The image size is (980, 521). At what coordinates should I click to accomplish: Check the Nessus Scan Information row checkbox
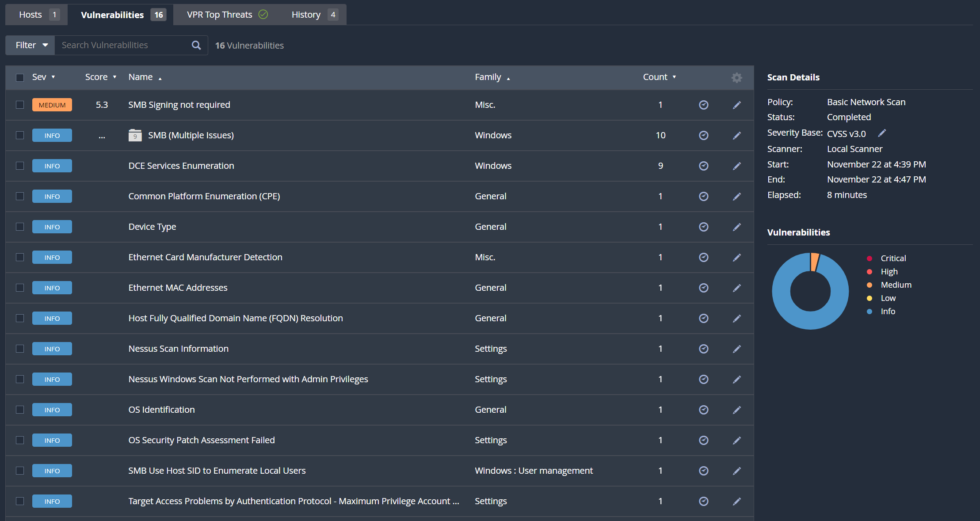coord(20,349)
